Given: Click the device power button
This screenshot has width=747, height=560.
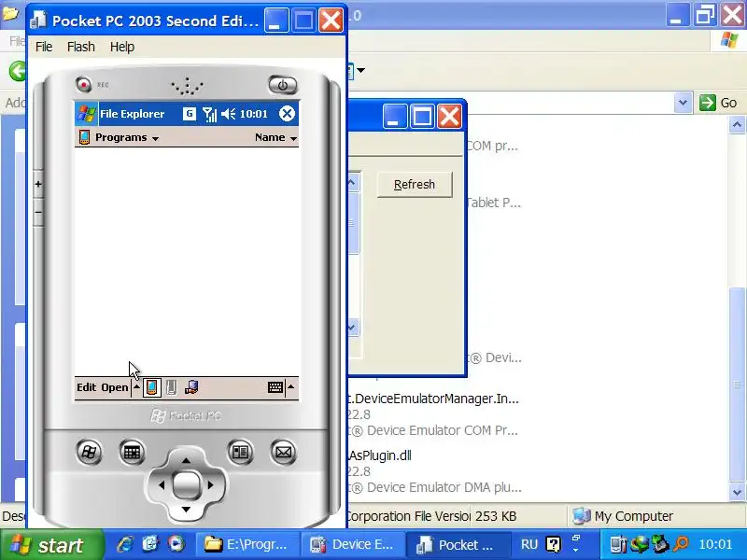Looking at the screenshot, I should [x=283, y=85].
